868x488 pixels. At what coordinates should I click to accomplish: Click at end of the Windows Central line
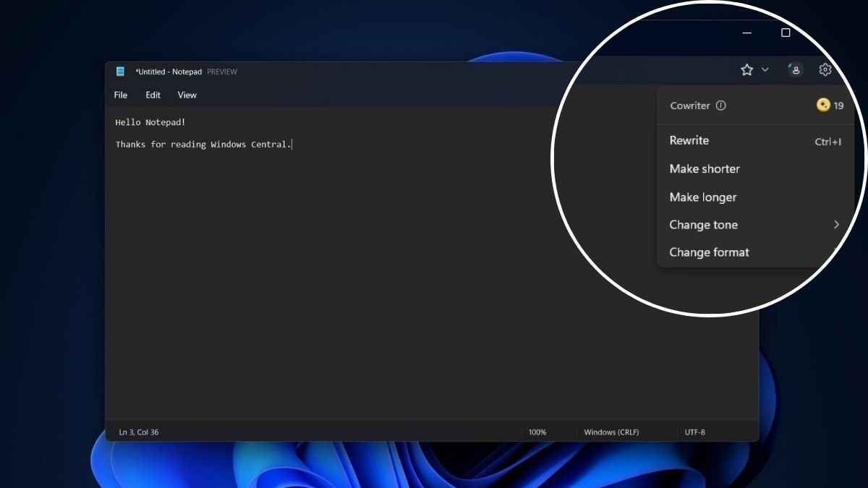(x=292, y=145)
